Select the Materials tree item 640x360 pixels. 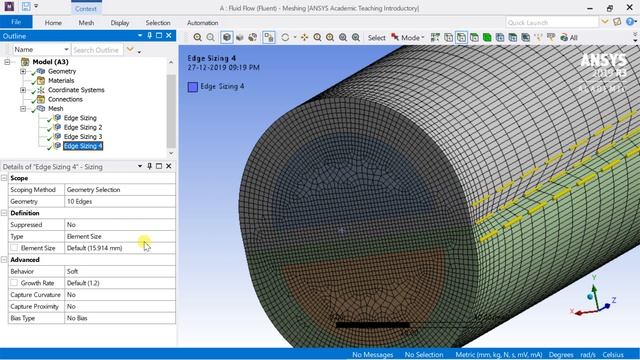click(61, 80)
